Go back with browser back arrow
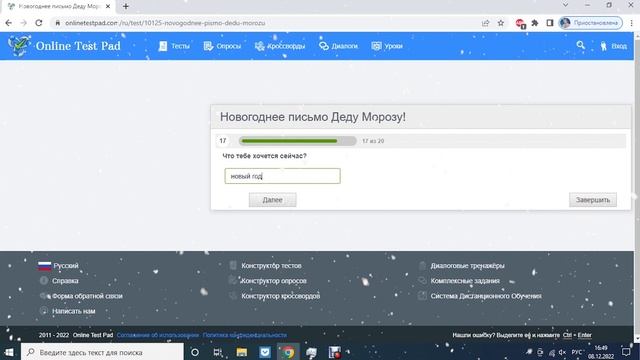This screenshot has width=640, height=360. 9,23
